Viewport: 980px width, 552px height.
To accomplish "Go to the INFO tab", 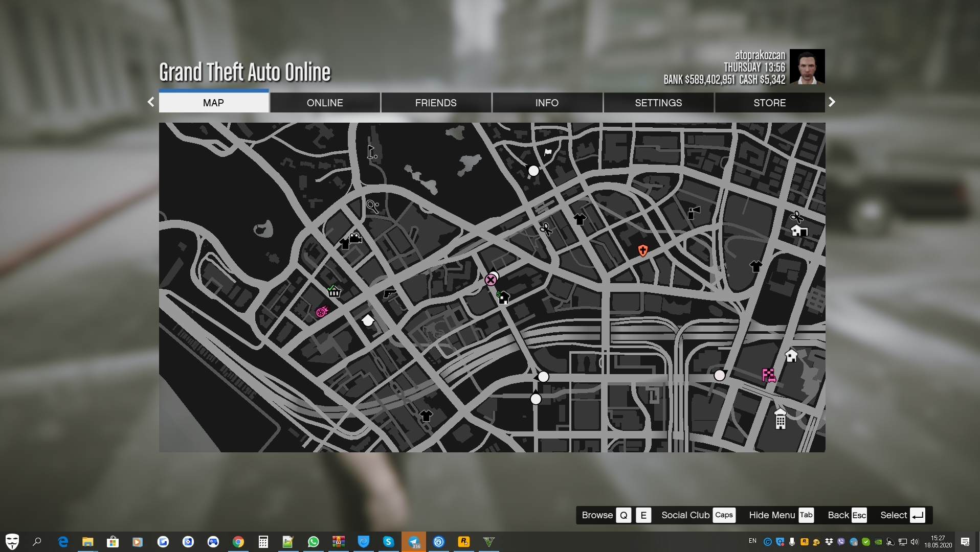I will [547, 103].
